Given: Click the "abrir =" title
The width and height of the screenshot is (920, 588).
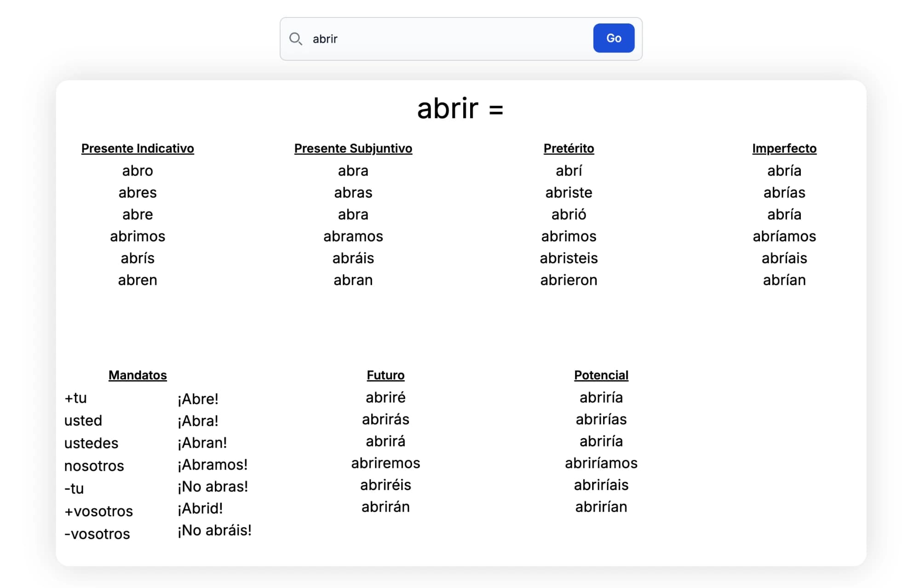Looking at the screenshot, I should [460, 108].
